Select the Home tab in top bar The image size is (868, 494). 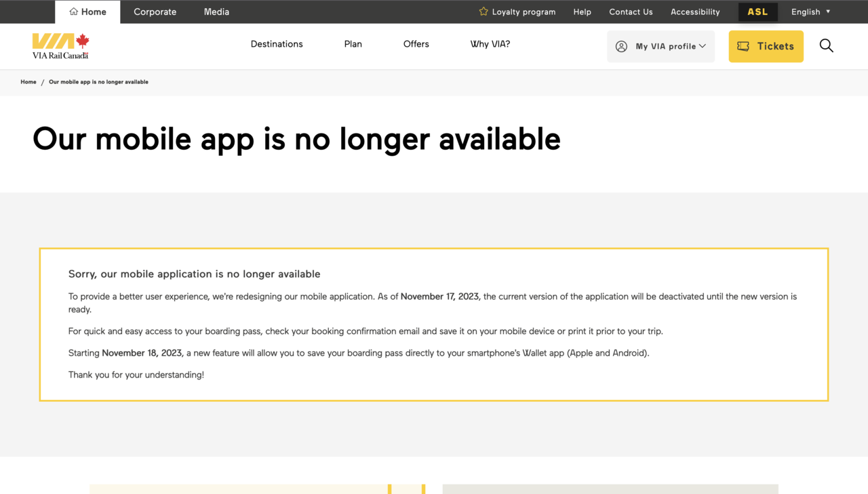click(87, 12)
